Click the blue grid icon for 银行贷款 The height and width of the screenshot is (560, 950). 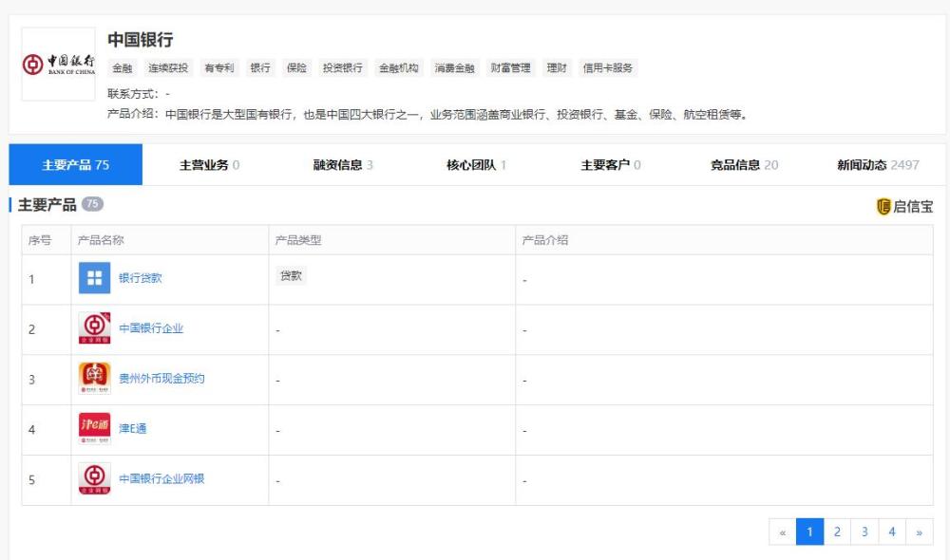tap(94, 278)
